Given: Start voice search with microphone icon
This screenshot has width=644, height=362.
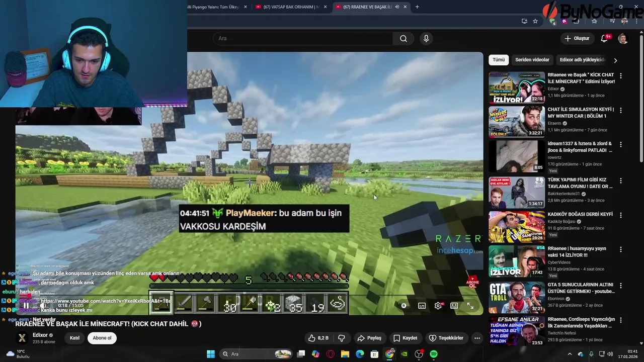Looking at the screenshot, I should pyautogui.click(x=426, y=39).
